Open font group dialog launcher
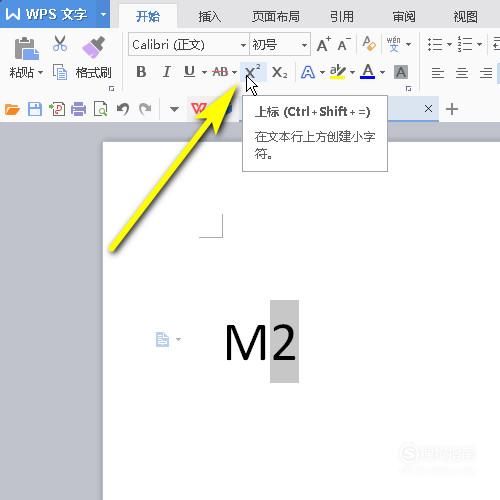Viewport: 500px width, 500px height. [408, 89]
